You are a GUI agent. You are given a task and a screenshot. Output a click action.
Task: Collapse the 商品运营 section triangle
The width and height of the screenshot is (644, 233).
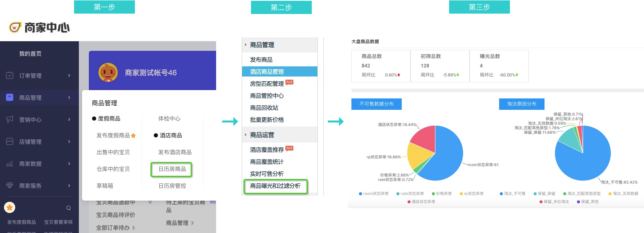(x=245, y=135)
